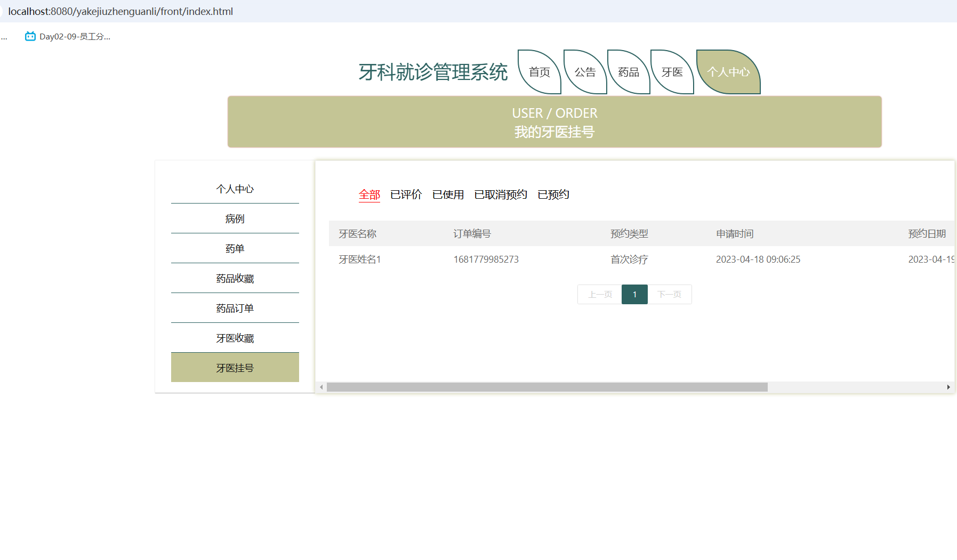
Task: Select the 个人中心 top navigation tab
Action: pyautogui.click(x=728, y=72)
